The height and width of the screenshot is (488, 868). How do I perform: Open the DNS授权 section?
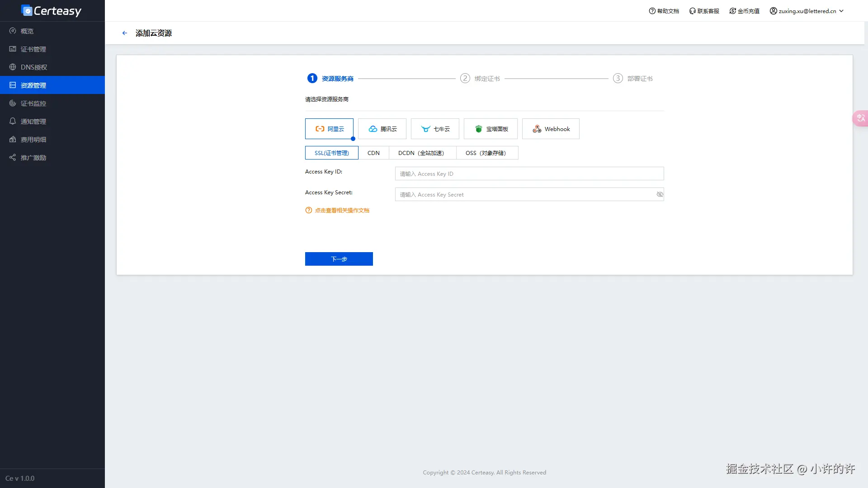tap(33, 67)
